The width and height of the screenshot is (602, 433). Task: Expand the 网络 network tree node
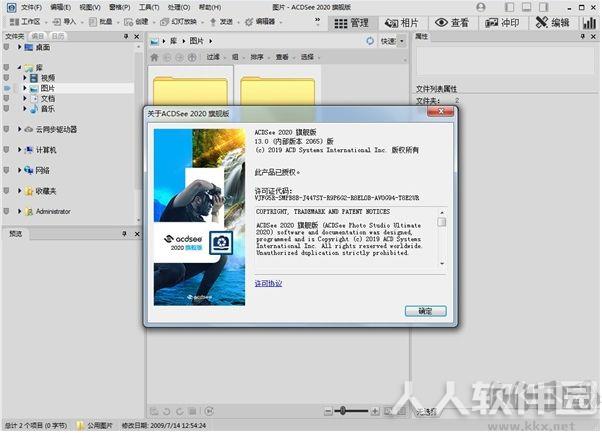point(19,170)
